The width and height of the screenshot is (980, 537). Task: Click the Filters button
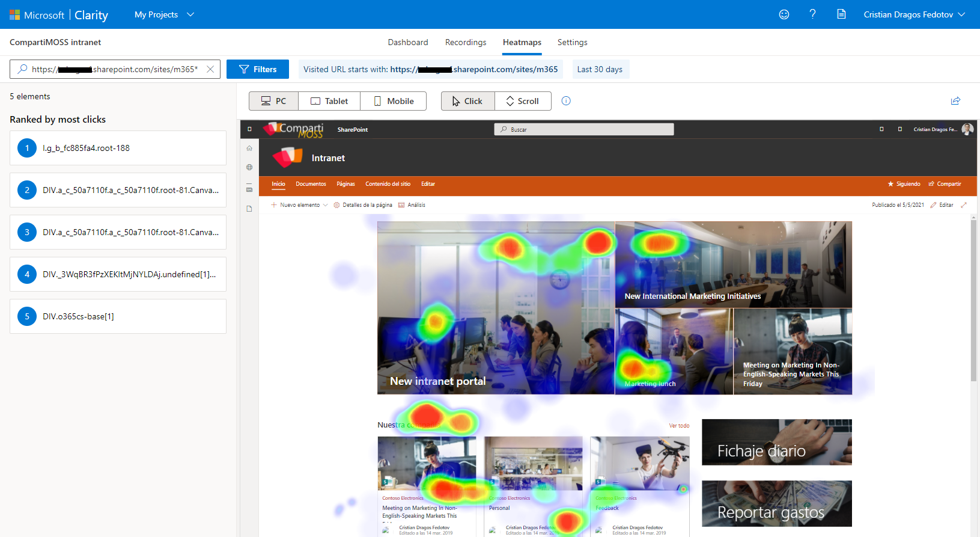coord(258,69)
